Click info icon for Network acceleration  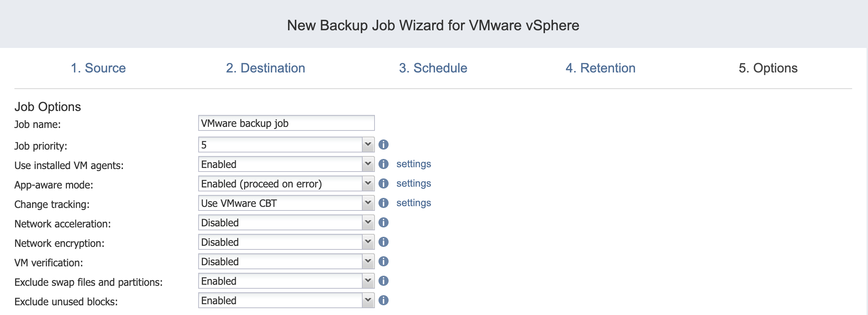(x=384, y=222)
